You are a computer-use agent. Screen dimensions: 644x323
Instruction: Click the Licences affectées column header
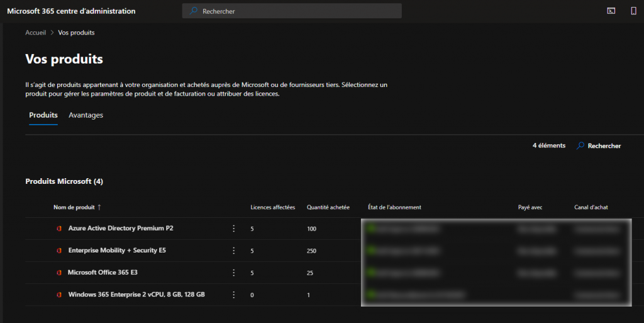[273, 208]
